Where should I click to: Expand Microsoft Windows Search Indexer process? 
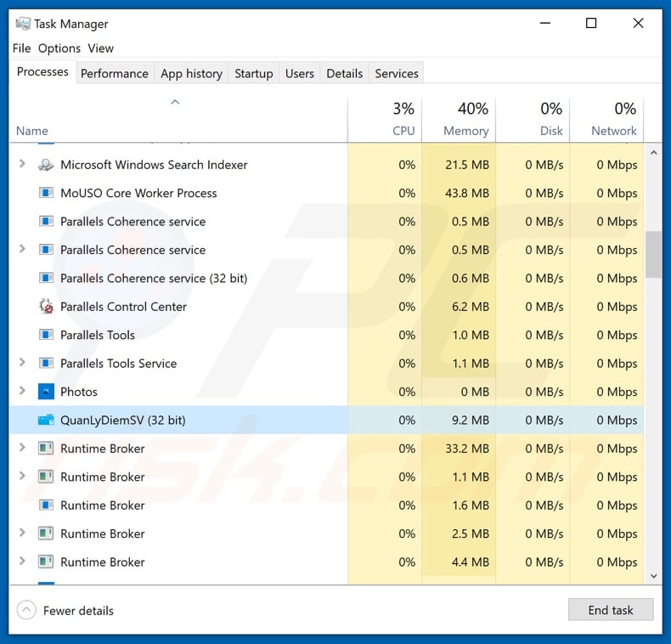[x=22, y=164]
